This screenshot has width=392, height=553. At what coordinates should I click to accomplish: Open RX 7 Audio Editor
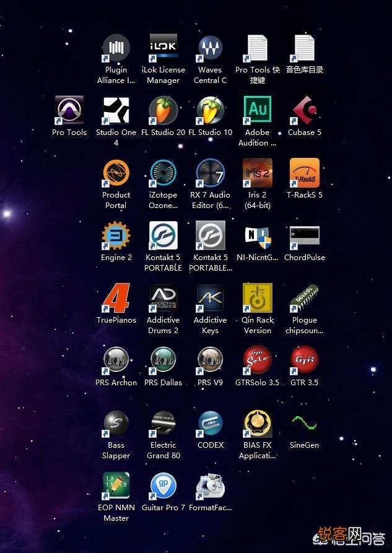tap(211, 173)
